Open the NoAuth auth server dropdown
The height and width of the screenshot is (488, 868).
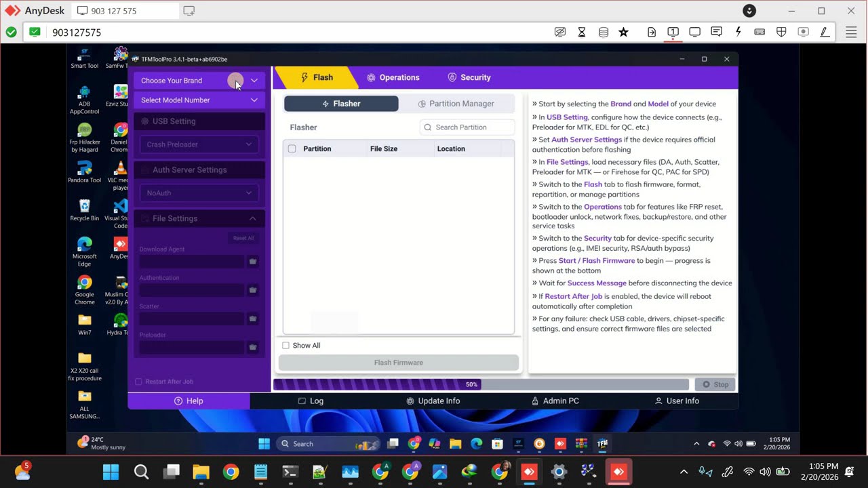coord(199,193)
